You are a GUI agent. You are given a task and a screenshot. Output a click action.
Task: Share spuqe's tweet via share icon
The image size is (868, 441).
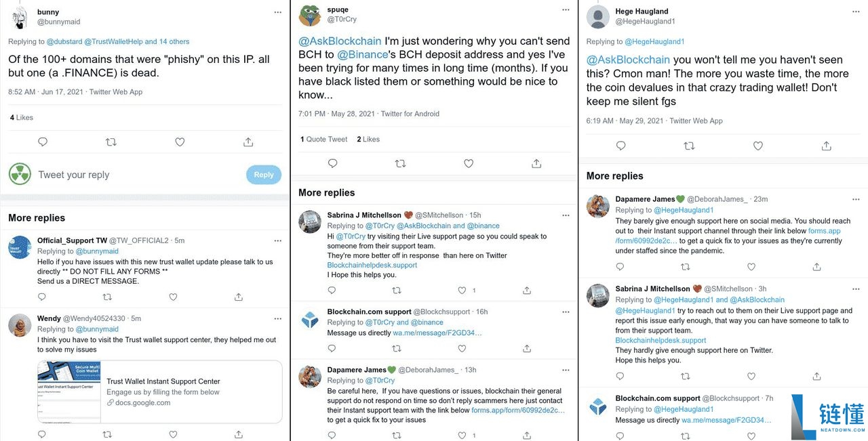536,163
